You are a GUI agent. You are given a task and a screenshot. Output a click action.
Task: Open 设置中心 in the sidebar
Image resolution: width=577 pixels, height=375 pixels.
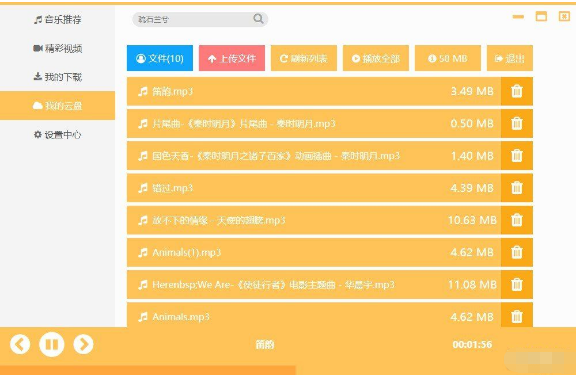coord(57,135)
